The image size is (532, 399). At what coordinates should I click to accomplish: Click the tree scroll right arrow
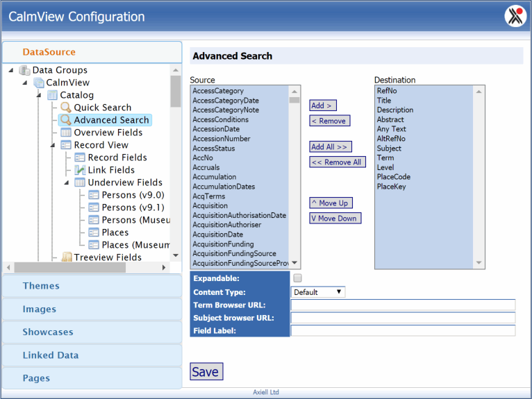[x=164, y=267]
